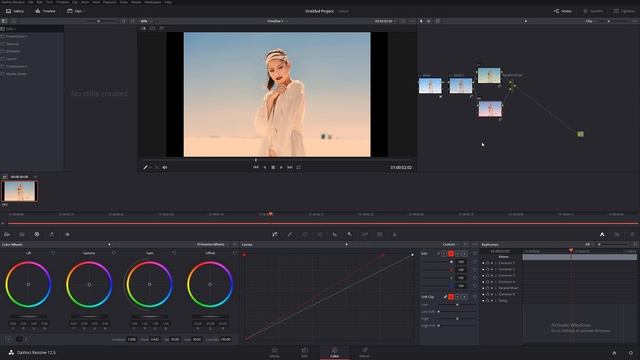Open the Sizing palette

365,234
